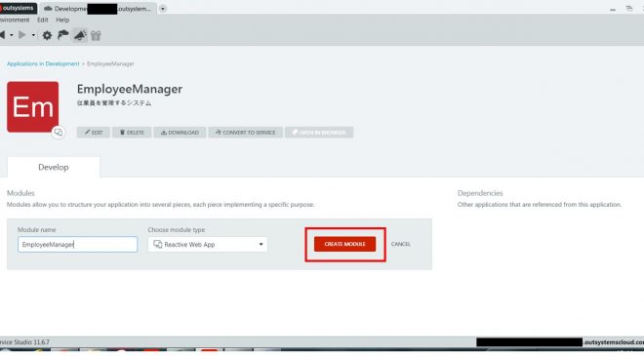Viewport: 644px width, 356px height.
Task: Go forward with the right arrow
Action: tap(22, 35)
